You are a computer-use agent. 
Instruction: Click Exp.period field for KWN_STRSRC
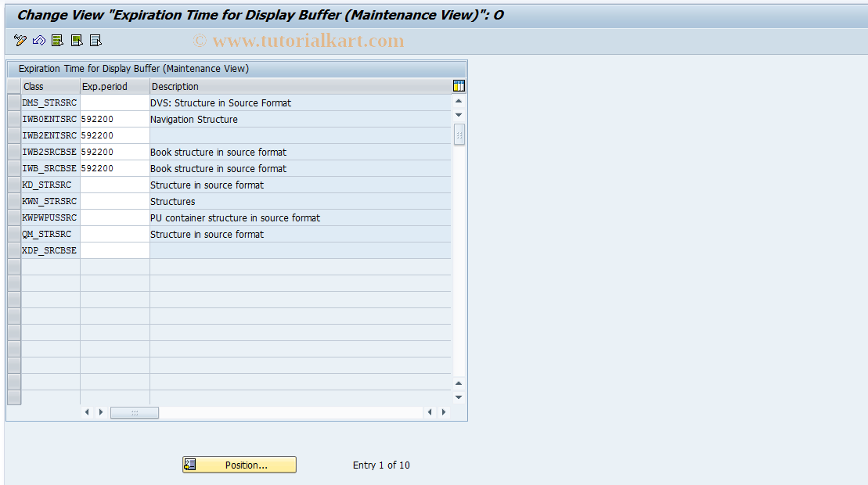pyautogui.click(x=115, y=201)
